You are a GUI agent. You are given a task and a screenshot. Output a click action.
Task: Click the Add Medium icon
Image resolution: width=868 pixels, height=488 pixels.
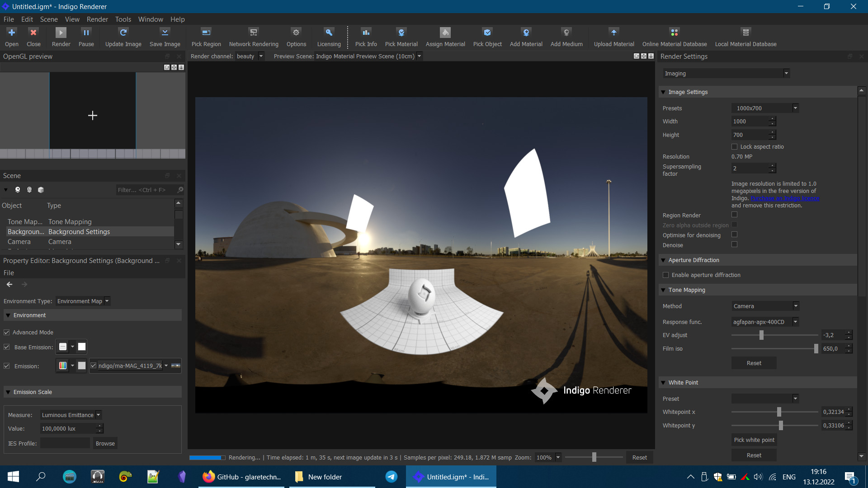coord(566,33)
